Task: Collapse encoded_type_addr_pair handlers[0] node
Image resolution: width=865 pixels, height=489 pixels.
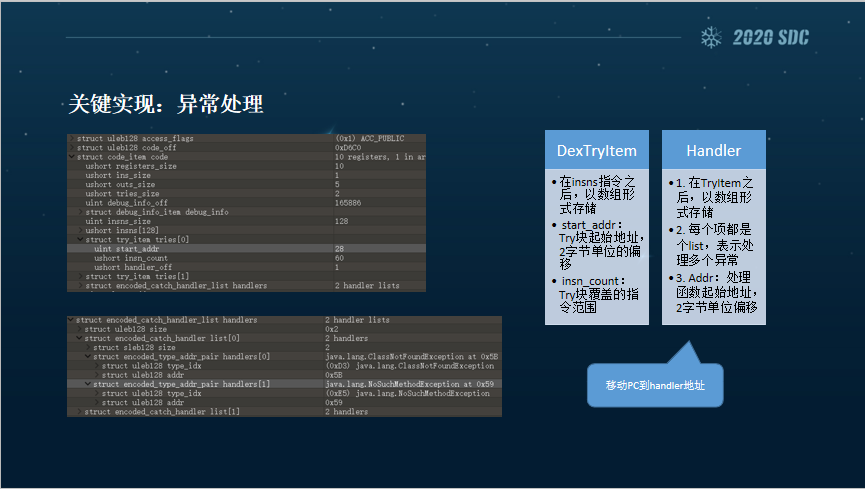Action: pyautogui.click(x=89, y=356)
